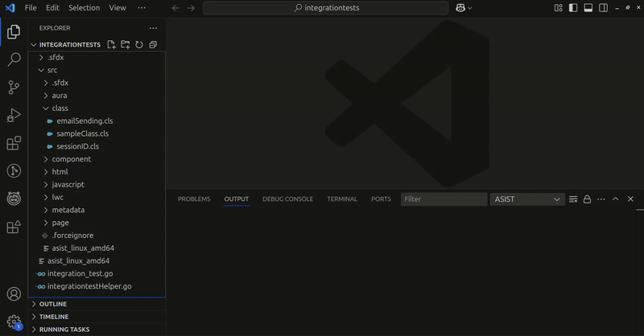The image size is (644, 336).
Task: Click the New File icon in Explorer
Action: coord(111,44)
